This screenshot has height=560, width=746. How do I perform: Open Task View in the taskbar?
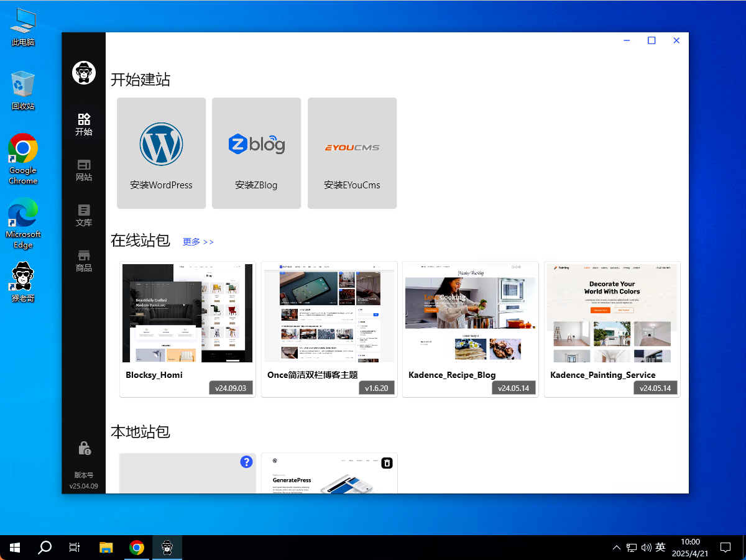[75, 548]
